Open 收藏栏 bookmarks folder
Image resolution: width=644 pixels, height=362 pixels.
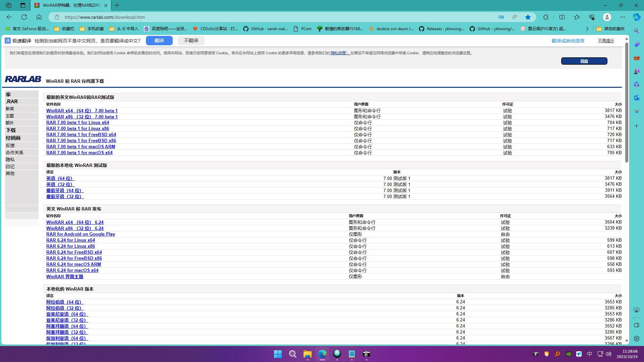pyautogui.click(x=64, y=29)
